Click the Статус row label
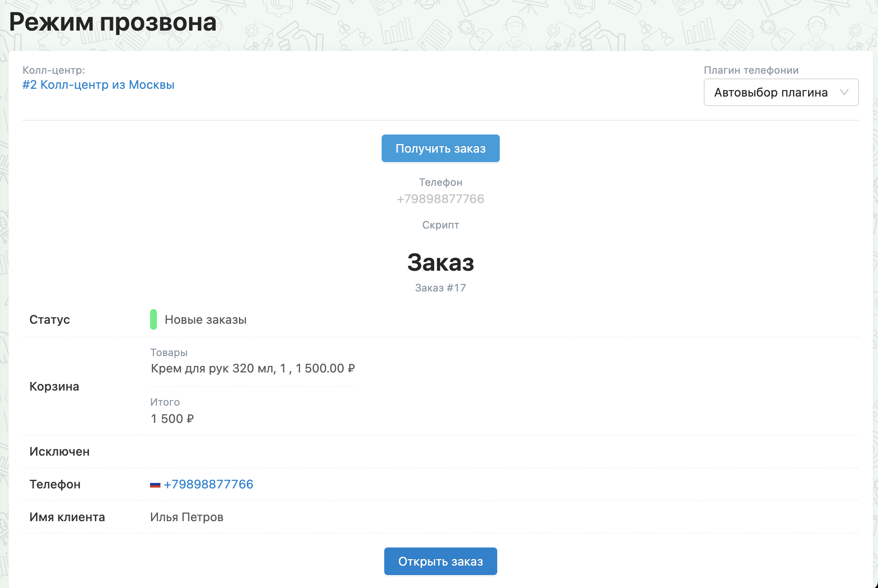The height and width of the screenshot is (588, 878). click(50, 319)
